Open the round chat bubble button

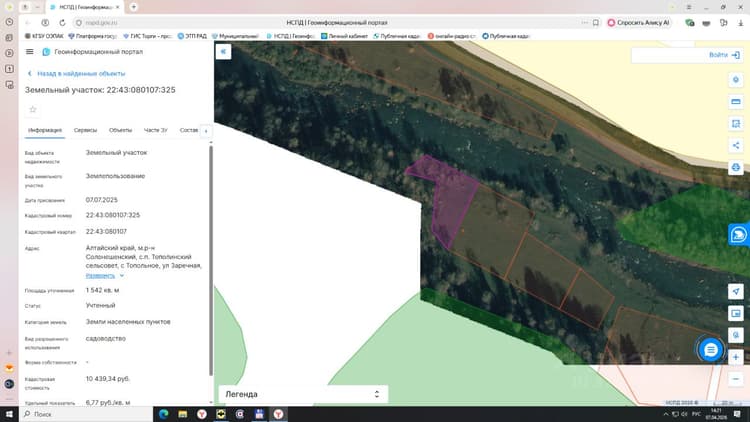tap(711, 350)
